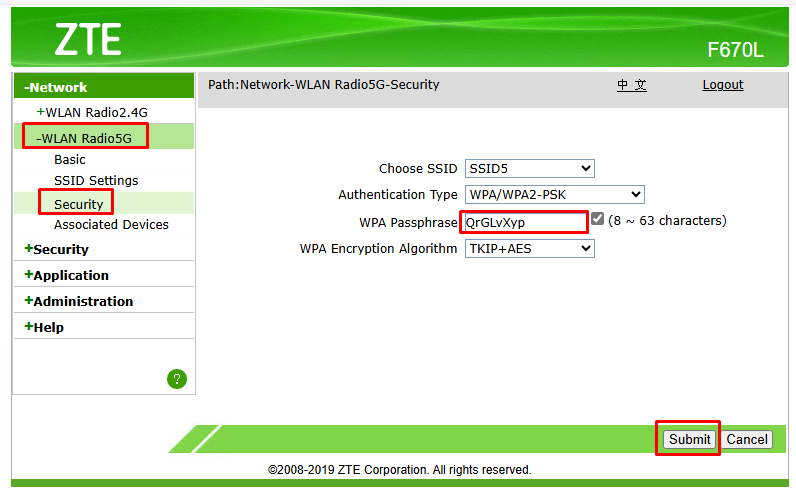Open the green help question mark icon
The width and height of the screenshot is (796, 490).
(x=177, y=379)
